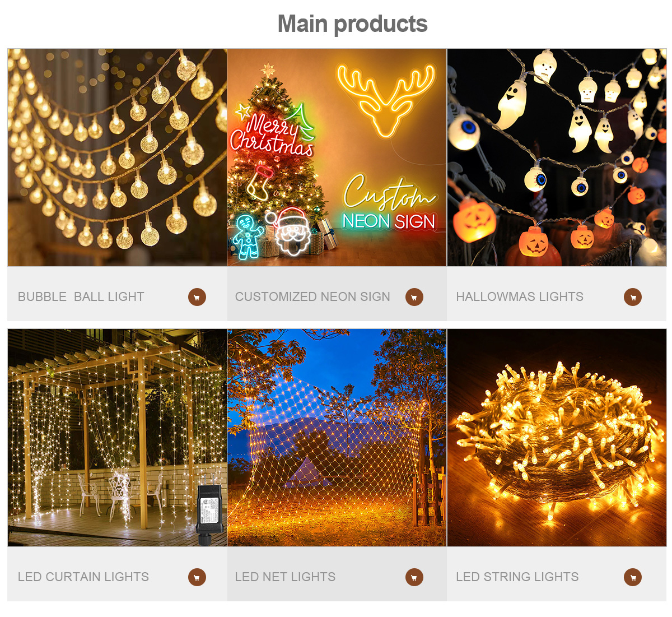Open the CUSTOMIZED NEON SIGN product link

tap(312, 297)
